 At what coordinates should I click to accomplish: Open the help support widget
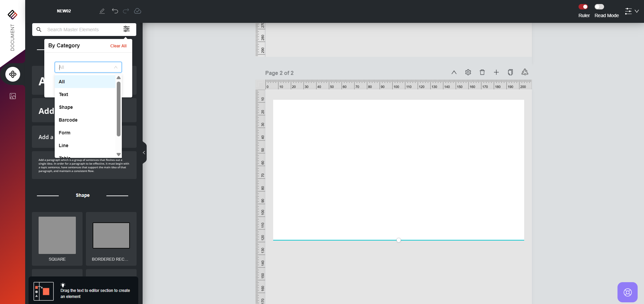pos(627,292)
